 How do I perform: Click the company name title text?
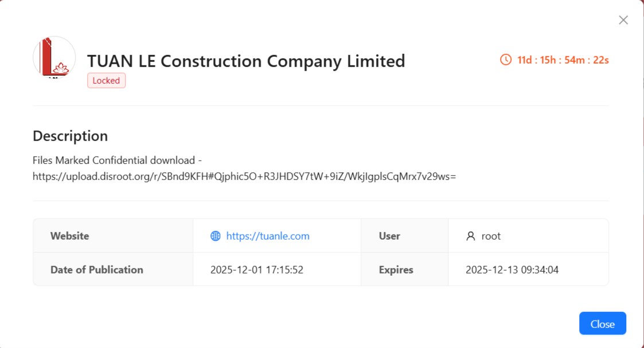(x=246, y=60)
